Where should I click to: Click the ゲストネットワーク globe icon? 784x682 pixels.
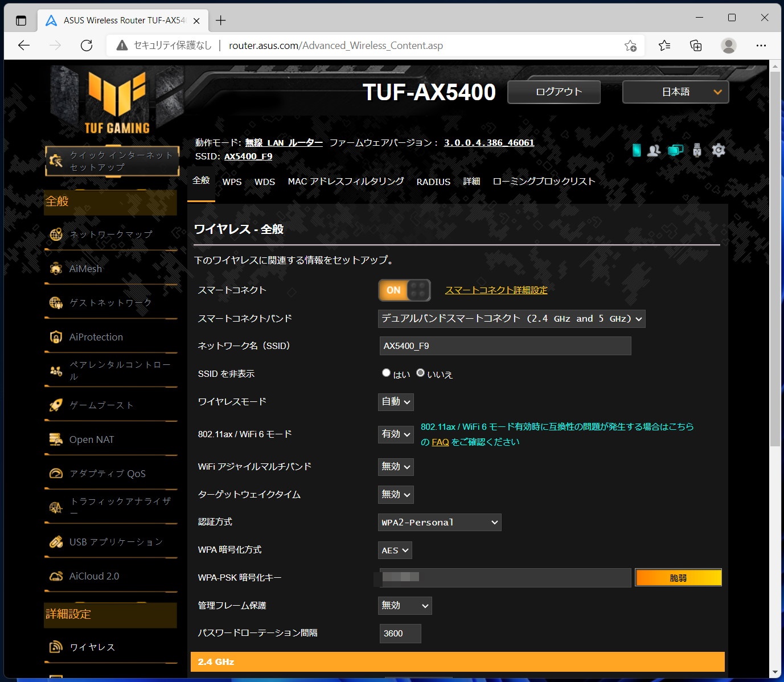pyautogui.click(x=56, y=303)
